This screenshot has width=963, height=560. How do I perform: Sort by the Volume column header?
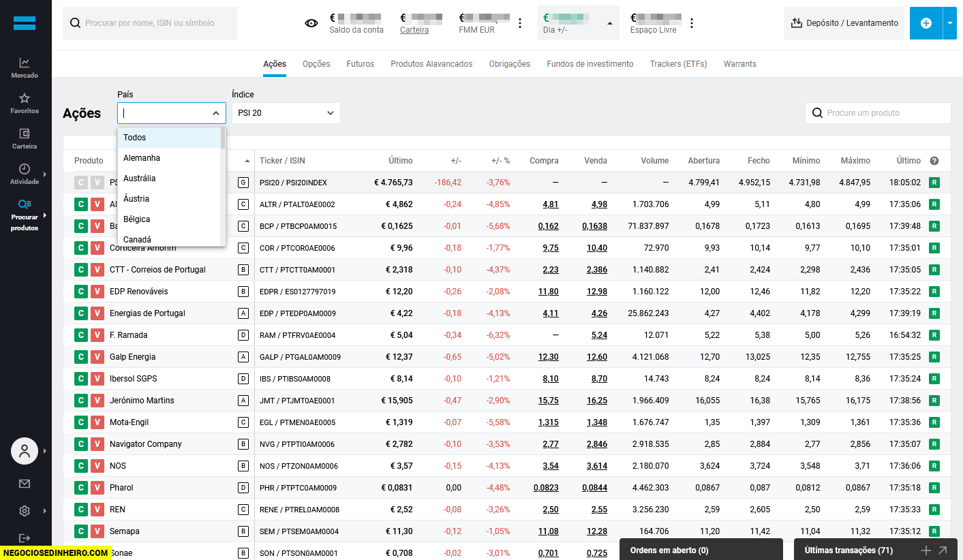point(654,161)
